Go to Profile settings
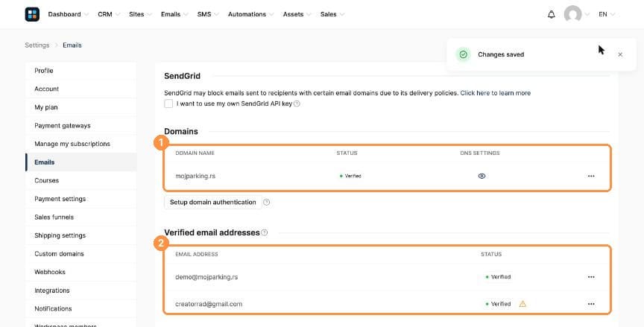644x327 pixels. point(81,71)
